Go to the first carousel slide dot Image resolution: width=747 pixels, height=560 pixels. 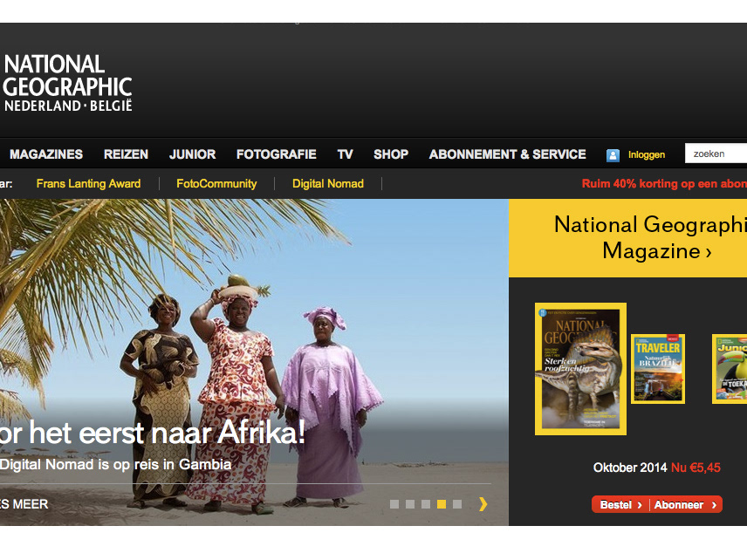click(x=394, y=504)
